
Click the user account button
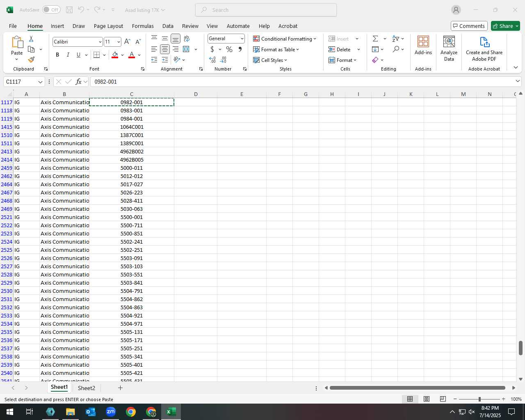click(456, 10)
